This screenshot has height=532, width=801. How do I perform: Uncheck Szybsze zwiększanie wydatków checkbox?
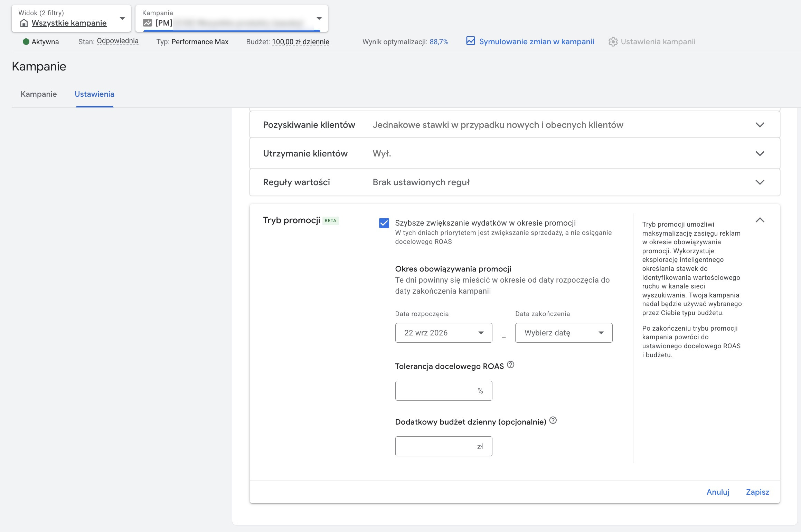[384, 223]
